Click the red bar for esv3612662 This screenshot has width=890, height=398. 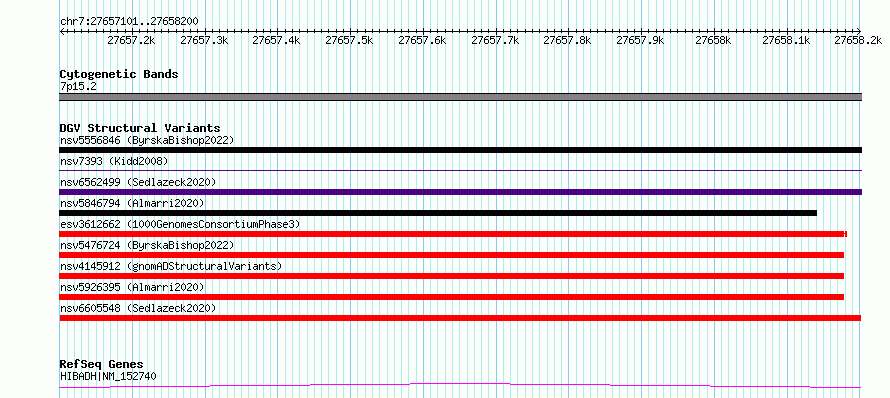pos(453,234)
